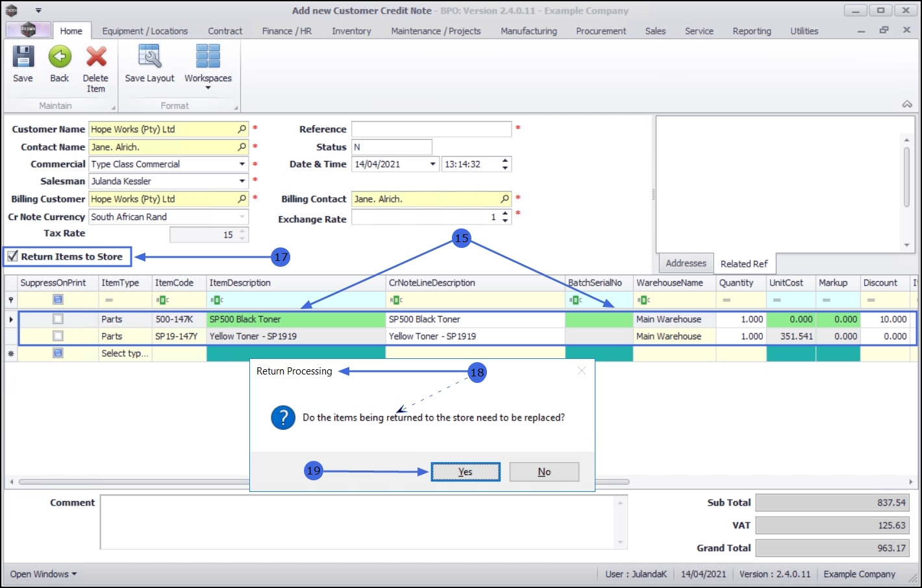Open the Cr Note Currency dropdown
The width and height of the screenshot is (922, 588).
(x=242, y=217)
